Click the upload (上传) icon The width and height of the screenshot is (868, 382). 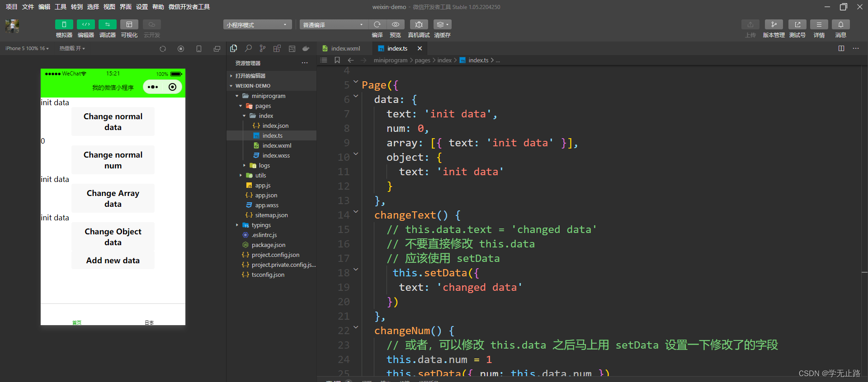(750, 24)
